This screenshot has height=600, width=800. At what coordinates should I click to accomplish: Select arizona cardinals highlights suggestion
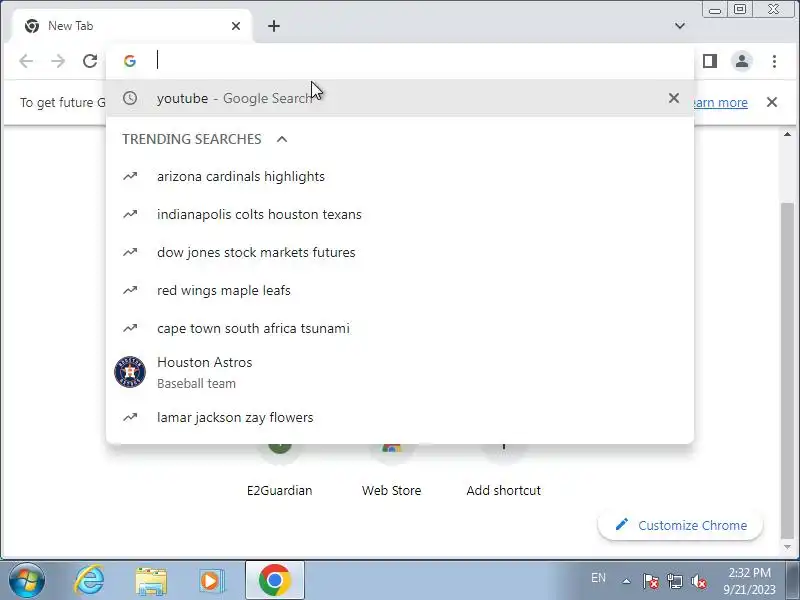[x=400, y=177]
